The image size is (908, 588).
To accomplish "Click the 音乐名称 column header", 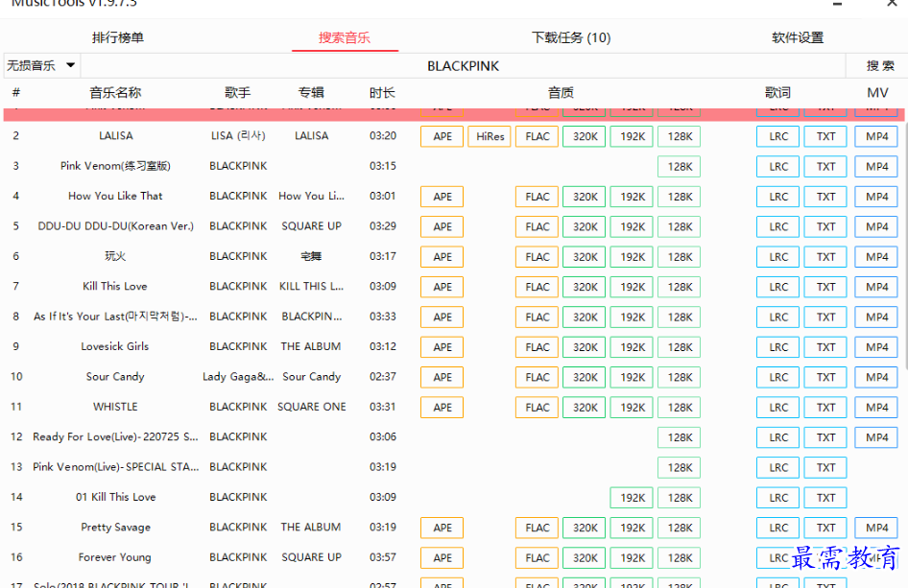I will click(x=115, y=93).
